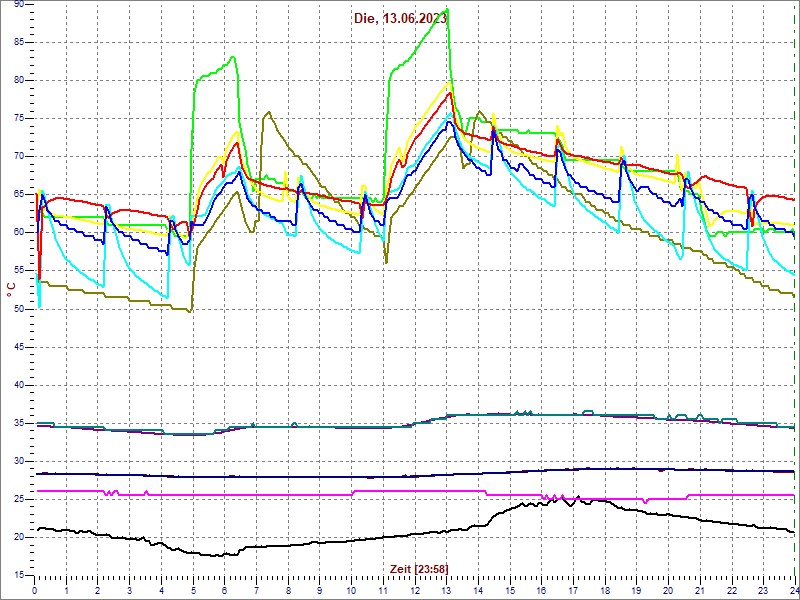This screenshot has width=800, height=600.
Task: Select the 70 temperature axis label
Action: 18,157
